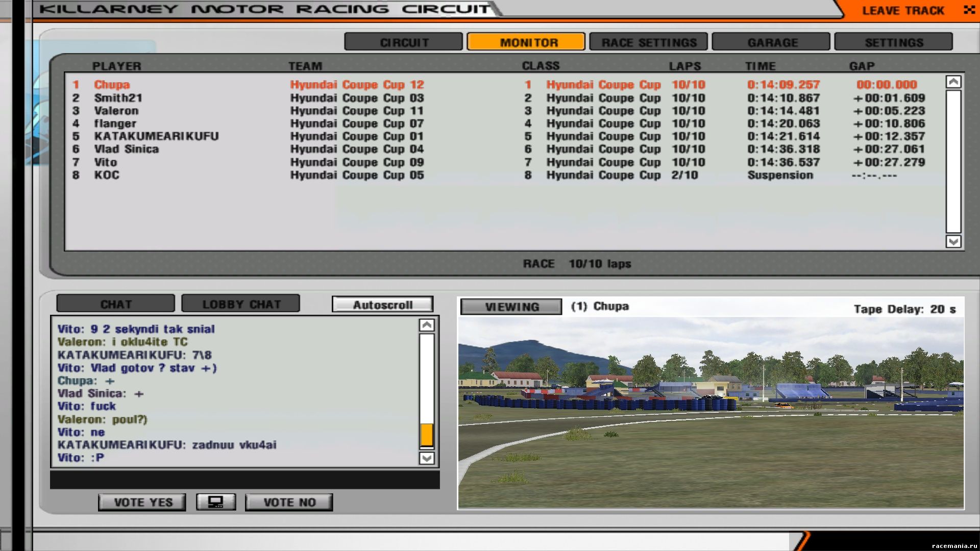Viewport: 980px width, 551px height.
Task: Click the chat message input field
Action: click(245, 480)
